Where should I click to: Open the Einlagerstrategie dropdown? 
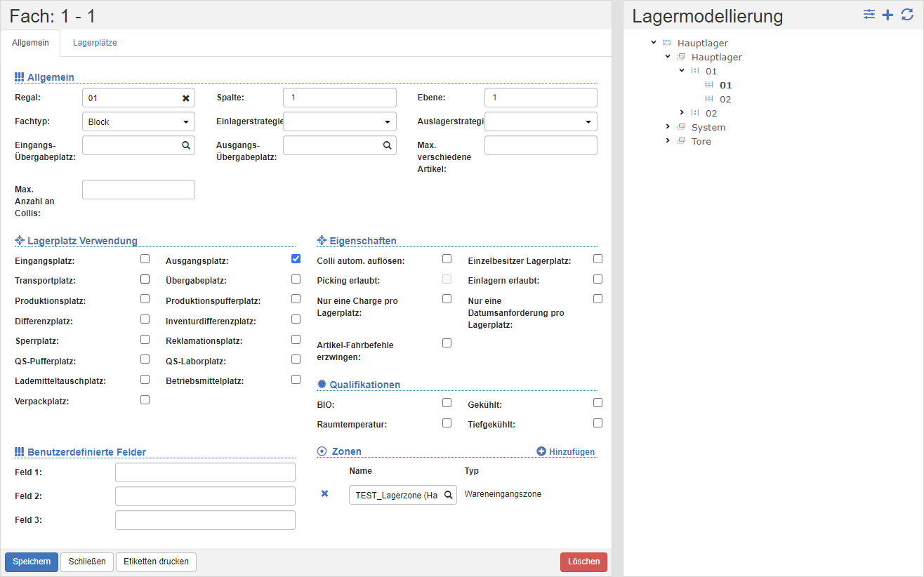tap(387, 121)
